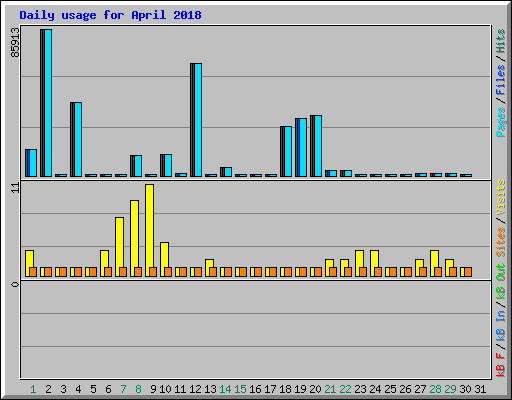Viewport: 512px width, 400px height.
Task: Click the Sites legend label
Action: click(x=501, y=242)
